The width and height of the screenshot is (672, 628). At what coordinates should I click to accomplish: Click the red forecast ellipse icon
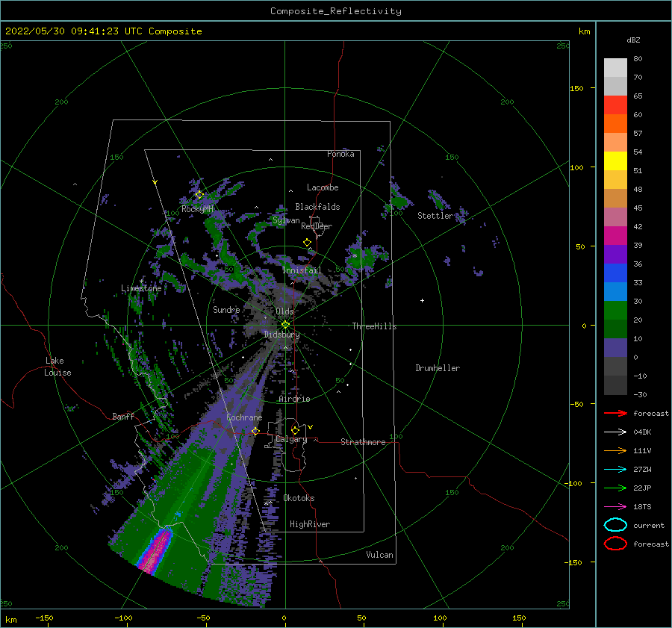coord(615,544)
